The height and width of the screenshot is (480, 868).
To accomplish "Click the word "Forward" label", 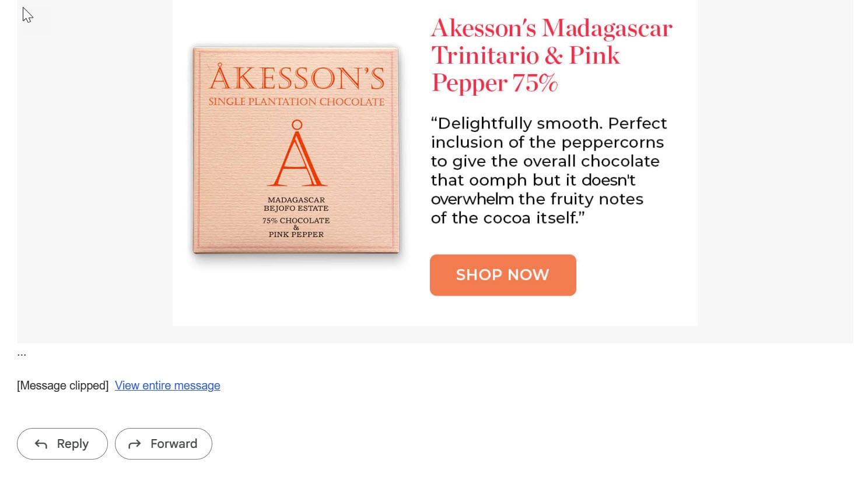I will [174, 444].
